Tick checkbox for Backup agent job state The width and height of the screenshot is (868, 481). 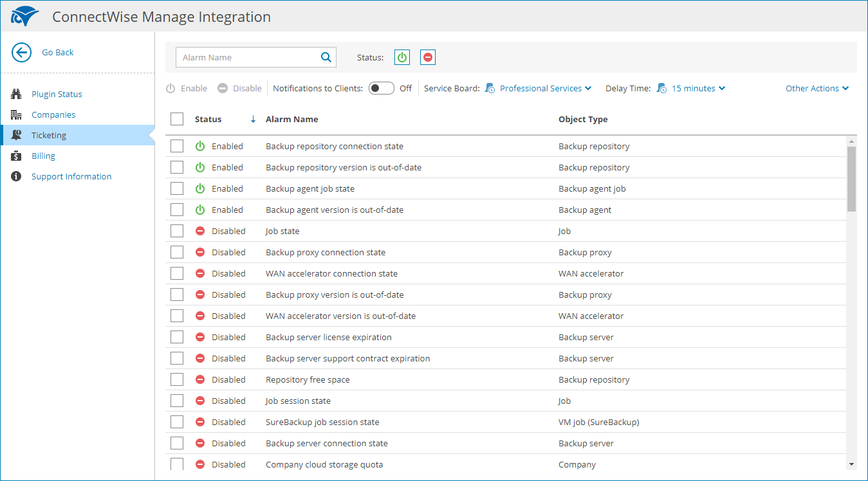coord(177,188)
